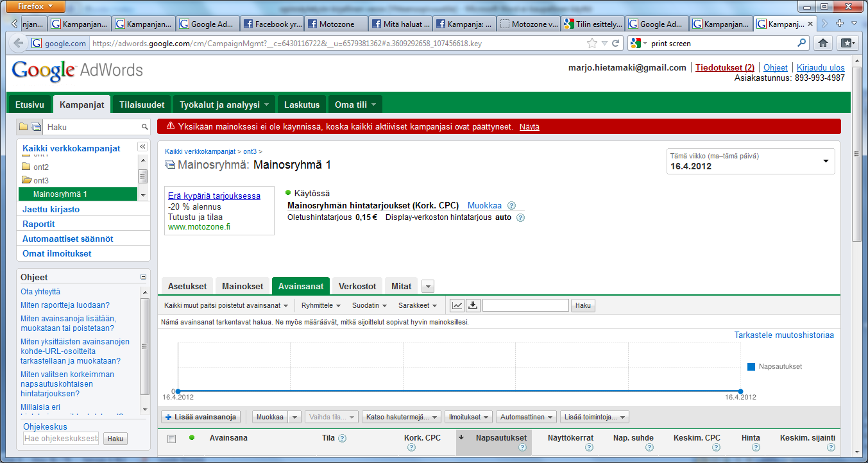Click the keyword search input field
Image resolution: width=868 pixels, height=463 pixels.
coord(525,305)
